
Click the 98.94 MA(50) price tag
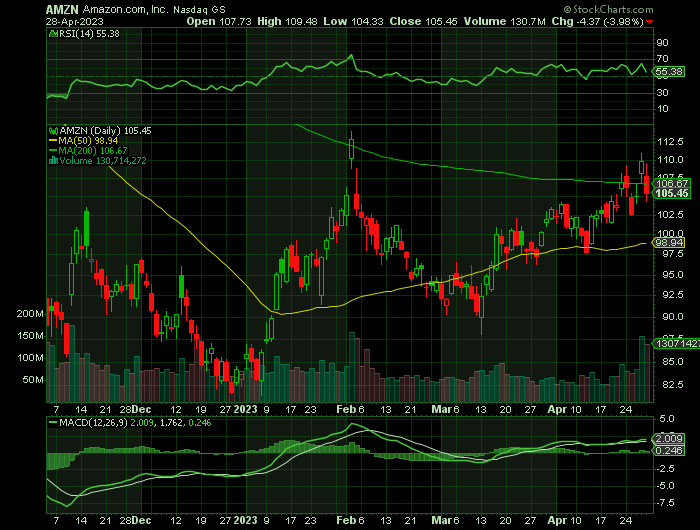(669, 242)
